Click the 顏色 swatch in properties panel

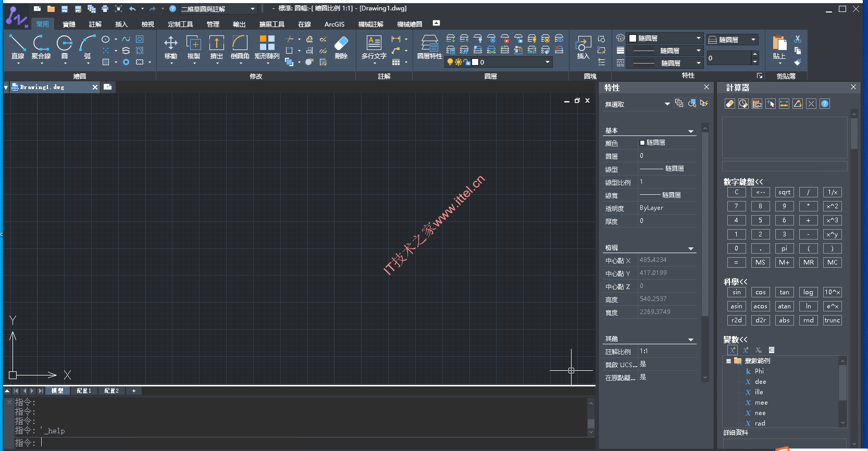coord(642,143)
